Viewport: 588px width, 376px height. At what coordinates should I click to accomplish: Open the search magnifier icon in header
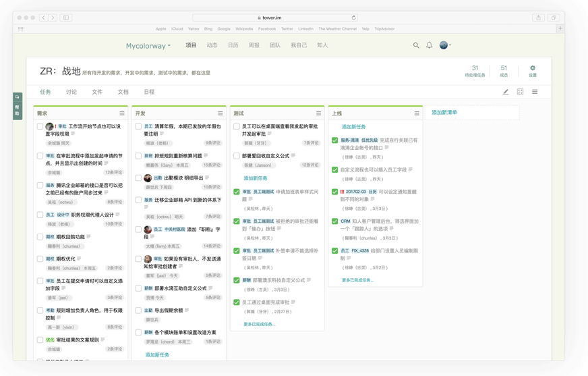416,45
